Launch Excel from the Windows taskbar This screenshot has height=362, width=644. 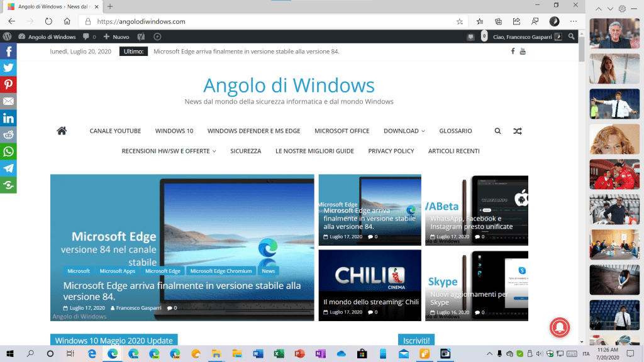(279, 354)
